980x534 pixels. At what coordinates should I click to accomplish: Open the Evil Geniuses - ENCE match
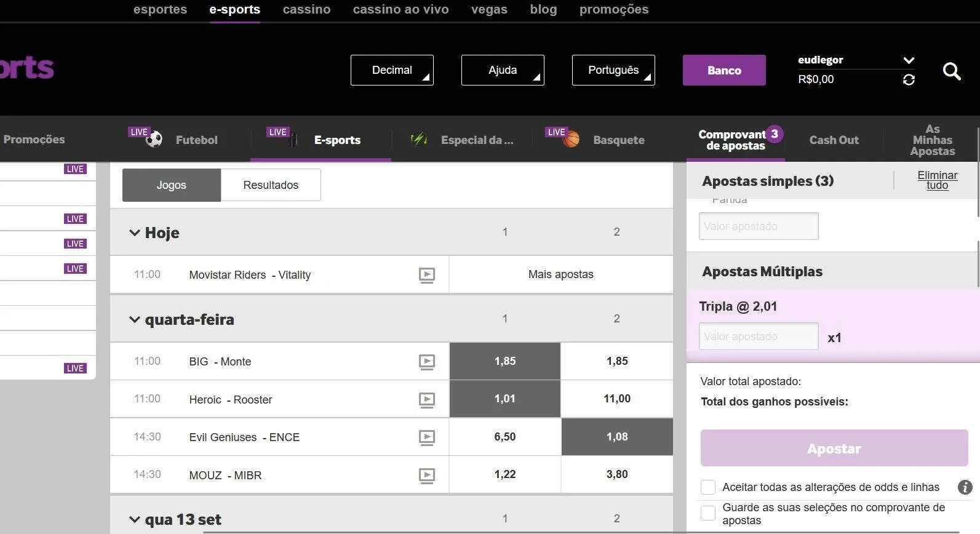[x=244, y=437]
